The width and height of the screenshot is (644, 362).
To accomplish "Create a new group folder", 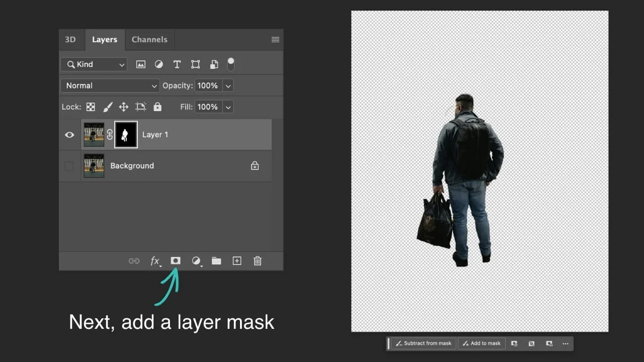I will coord(216,260).
